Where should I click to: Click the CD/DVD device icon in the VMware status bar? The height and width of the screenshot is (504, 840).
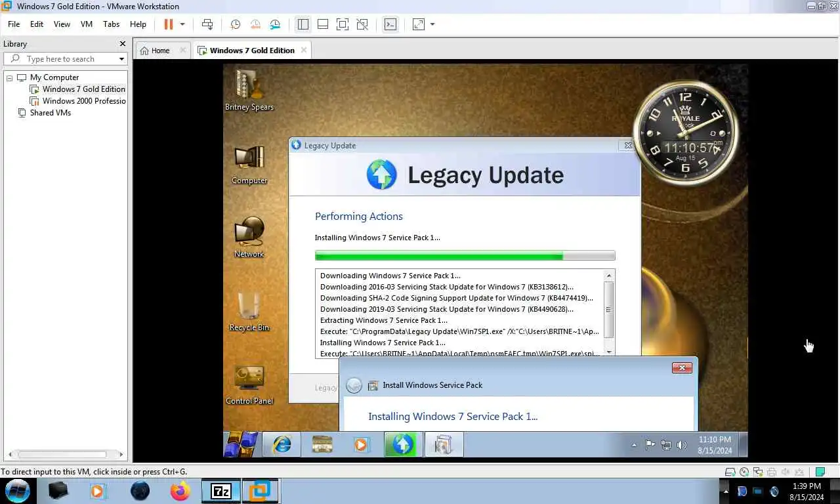pos(744,472)
